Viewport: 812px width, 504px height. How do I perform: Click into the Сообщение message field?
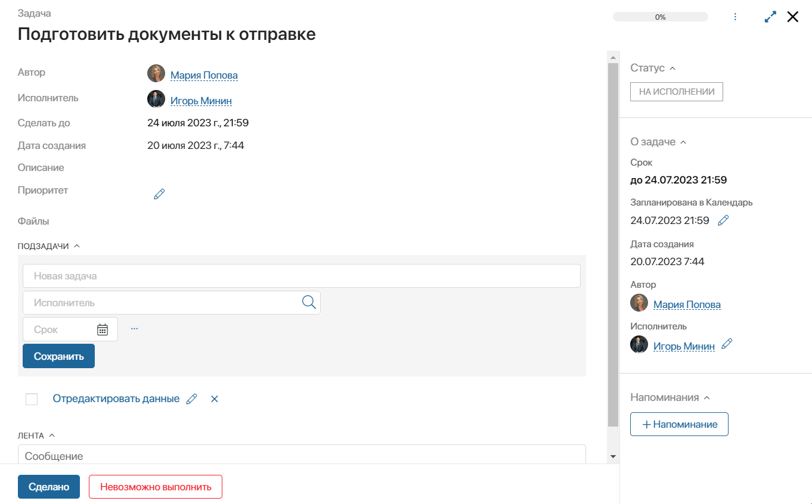302,455
